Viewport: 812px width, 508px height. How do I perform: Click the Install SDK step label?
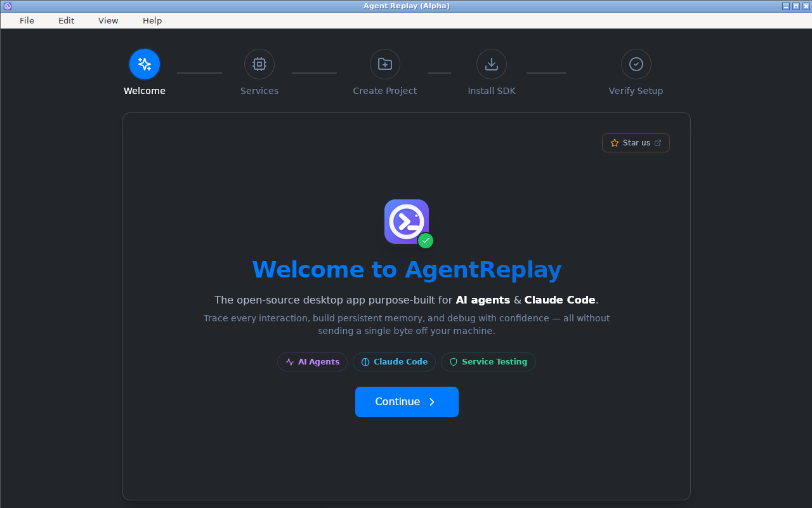click(492, 91)
